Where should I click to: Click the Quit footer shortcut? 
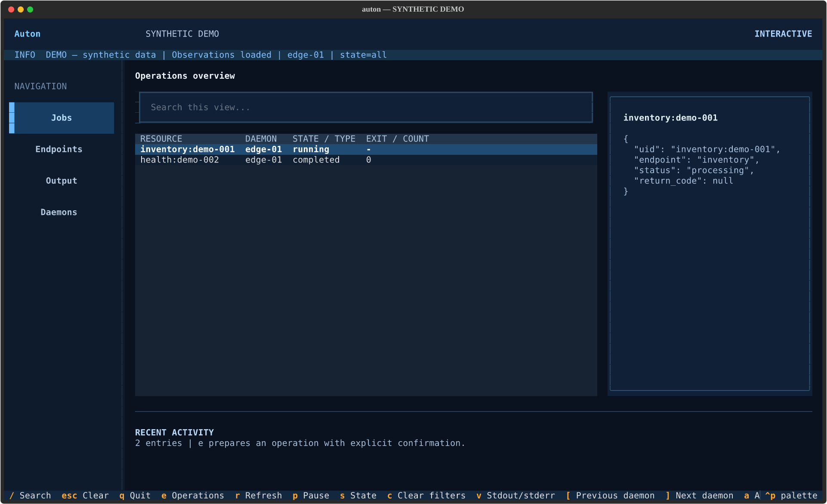pos(135,495)
